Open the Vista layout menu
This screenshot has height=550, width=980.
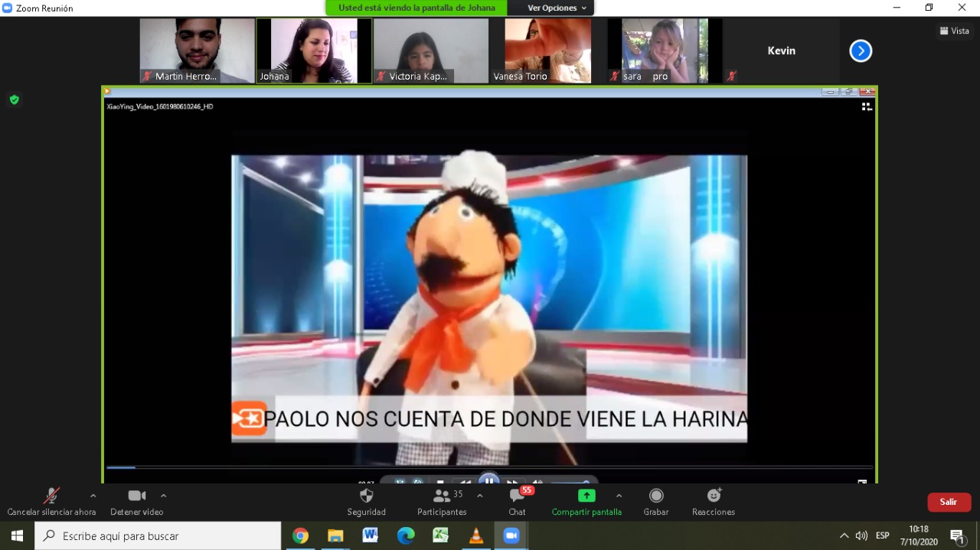point(954,31)
